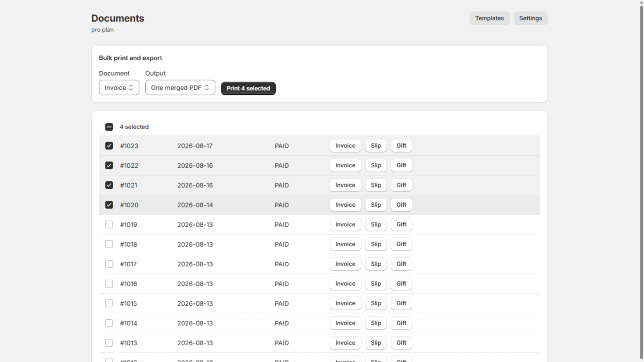Deselect order #1021 checkbox

coord(109,185)
